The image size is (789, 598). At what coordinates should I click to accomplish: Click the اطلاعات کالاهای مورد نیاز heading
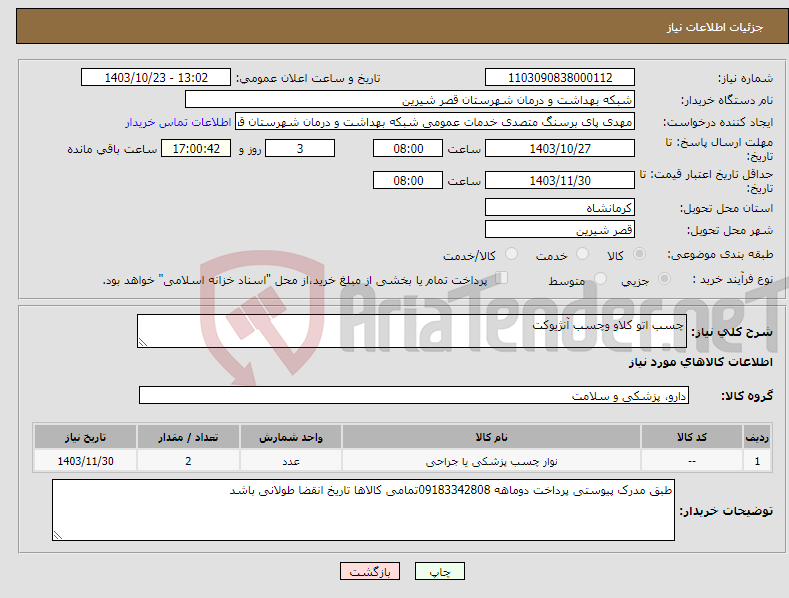tap(700, 362)
